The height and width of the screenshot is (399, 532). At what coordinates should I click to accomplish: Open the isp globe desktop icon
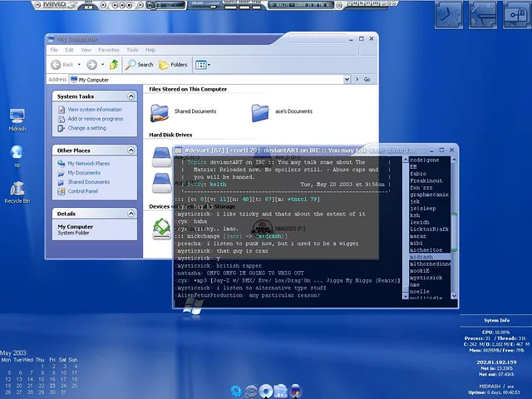point(17,155)
